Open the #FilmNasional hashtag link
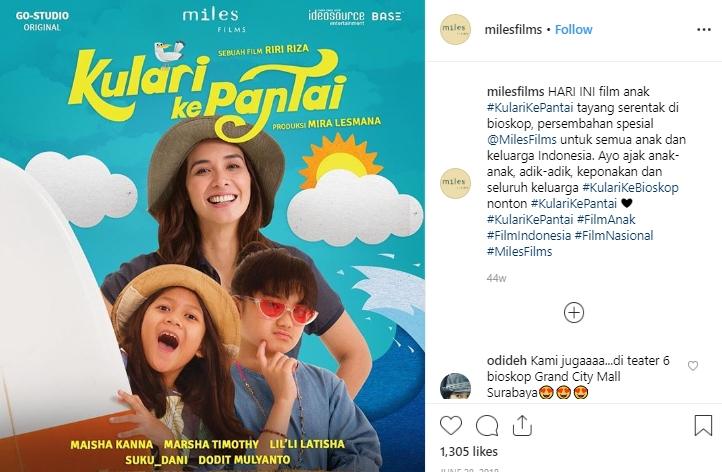 [x=614, y=235]
